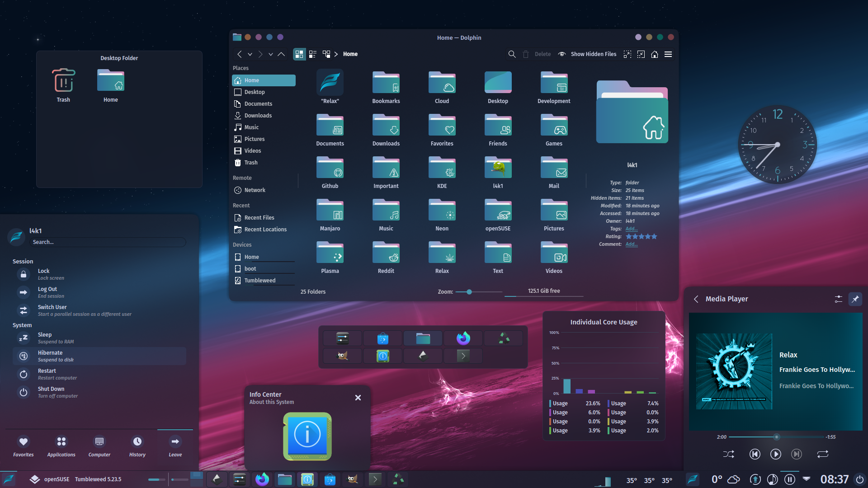The image size is (868, 488).
Task: Click the launcher Search field
Action: (108, 242)
